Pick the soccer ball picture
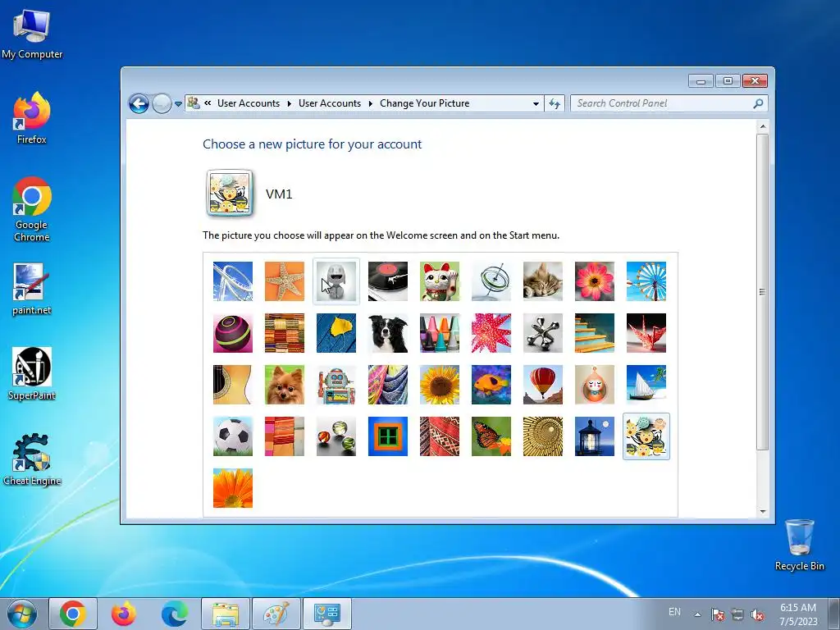Screen dimensions: 840x630 (x=232, y=436)
